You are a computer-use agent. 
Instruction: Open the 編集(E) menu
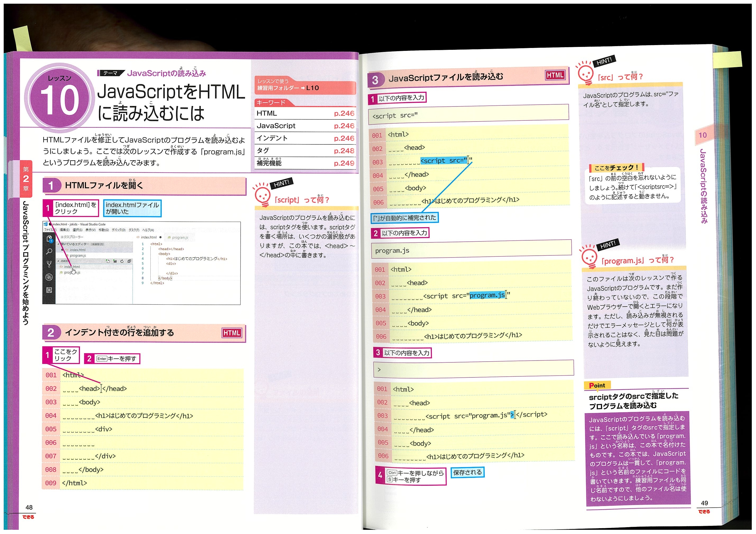pos(65,230)
